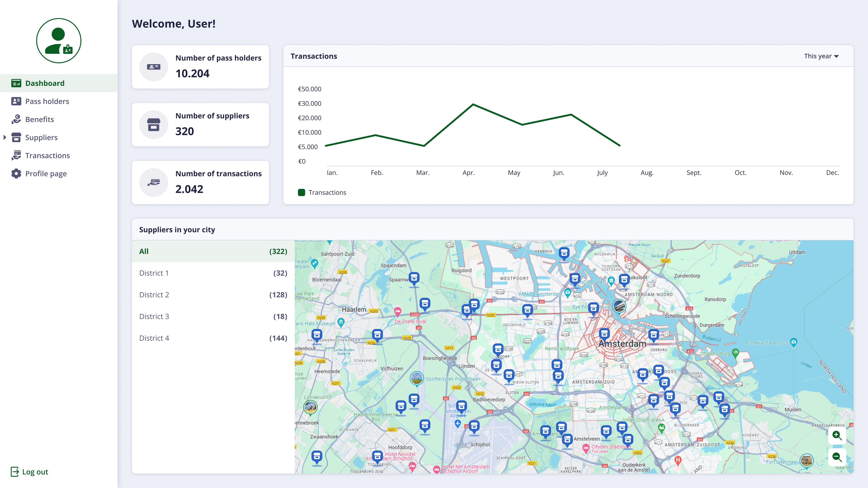Image resolution: width=868 pixels, height=488 pixels.
Task: Expand the Suppliers menu arrow
Action: tap(5, 137)
